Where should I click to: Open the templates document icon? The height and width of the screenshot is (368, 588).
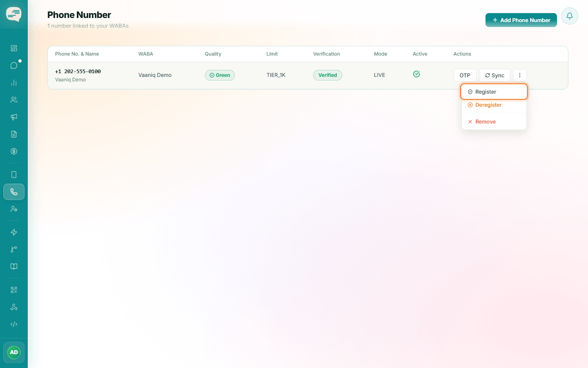click(14, 134)
